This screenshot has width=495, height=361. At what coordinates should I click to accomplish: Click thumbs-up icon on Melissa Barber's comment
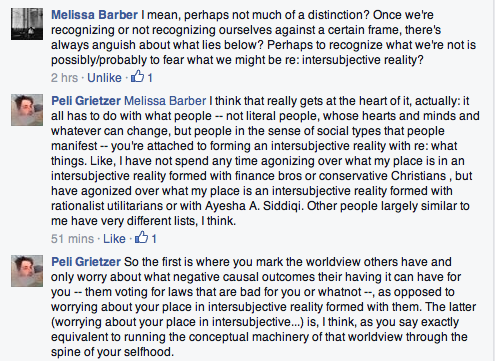(x=137, y=77)
